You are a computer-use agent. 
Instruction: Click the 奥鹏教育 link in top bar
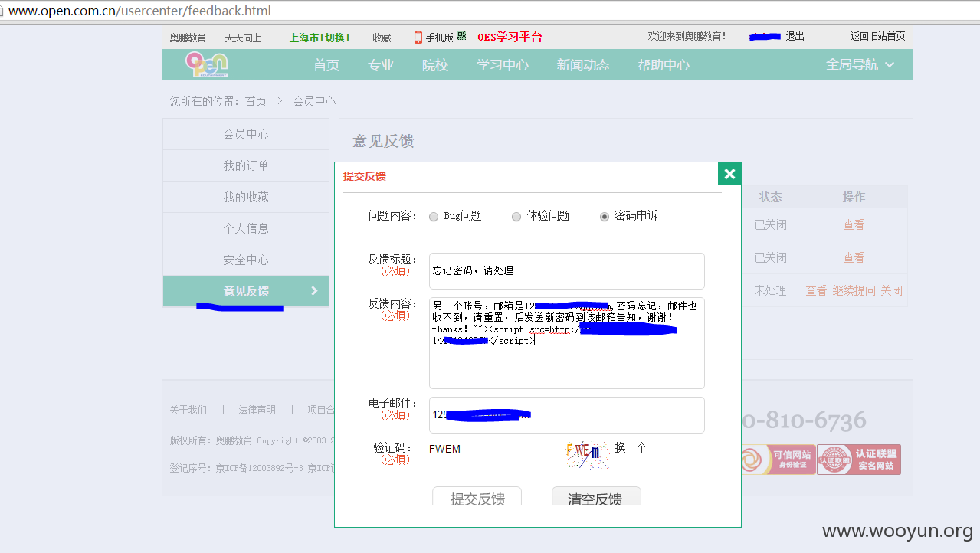pyautogui.click(x=188, y=38)
